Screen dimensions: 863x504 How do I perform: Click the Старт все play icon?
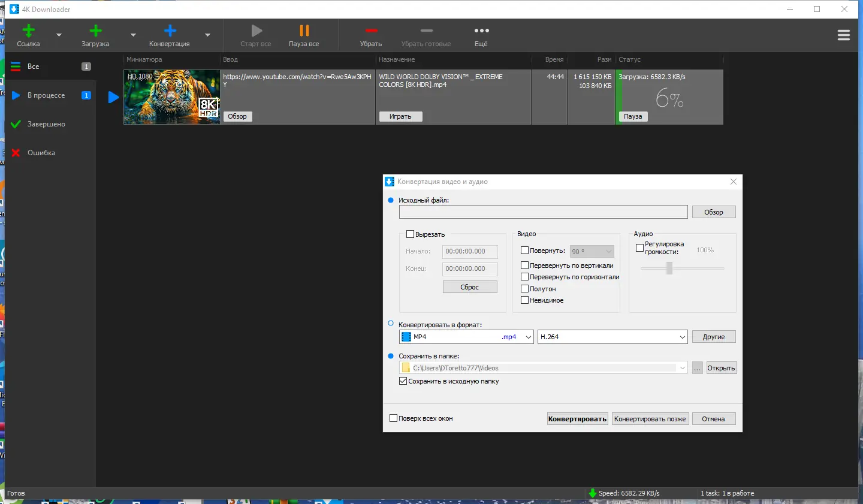click(257, 31)
